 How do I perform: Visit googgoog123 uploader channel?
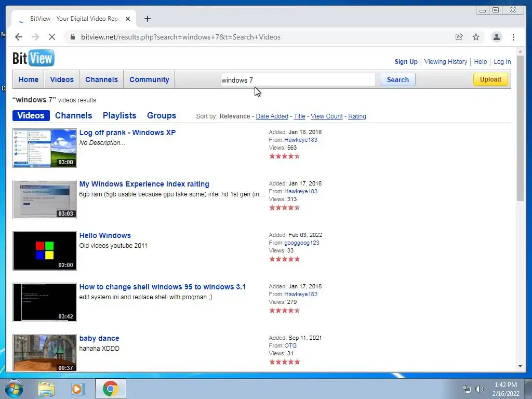point(302,243)
